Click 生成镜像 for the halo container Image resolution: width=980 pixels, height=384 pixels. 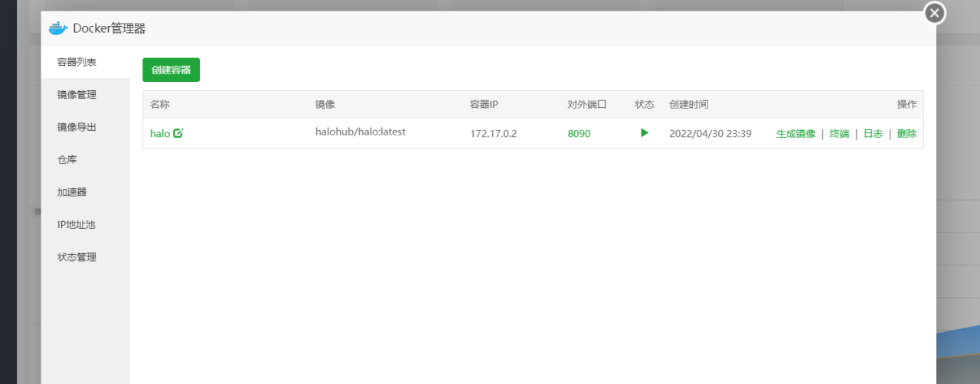[796, 133]
